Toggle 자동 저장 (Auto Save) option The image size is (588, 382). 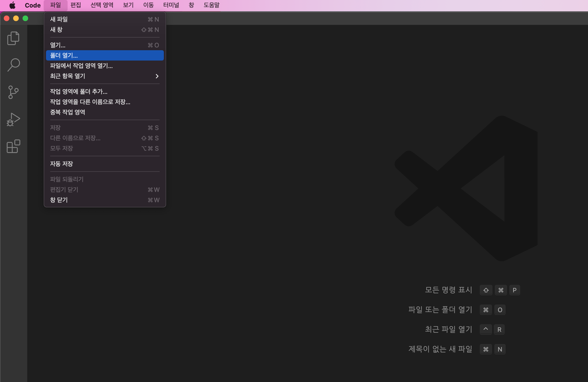(x=61, y=164)
